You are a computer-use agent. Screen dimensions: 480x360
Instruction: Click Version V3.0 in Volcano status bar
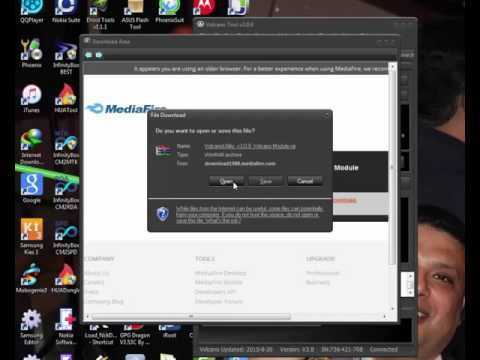[297, 349]
